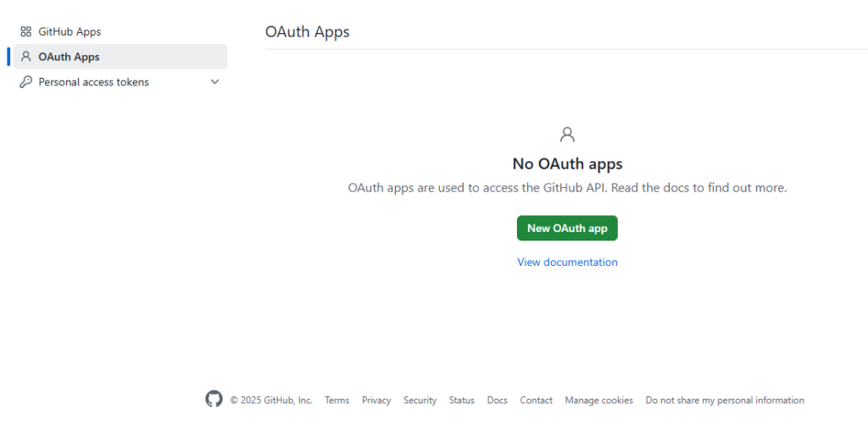Create a New OAuth app
Viewport: 868px width, 431px height.
coord(567,228)
